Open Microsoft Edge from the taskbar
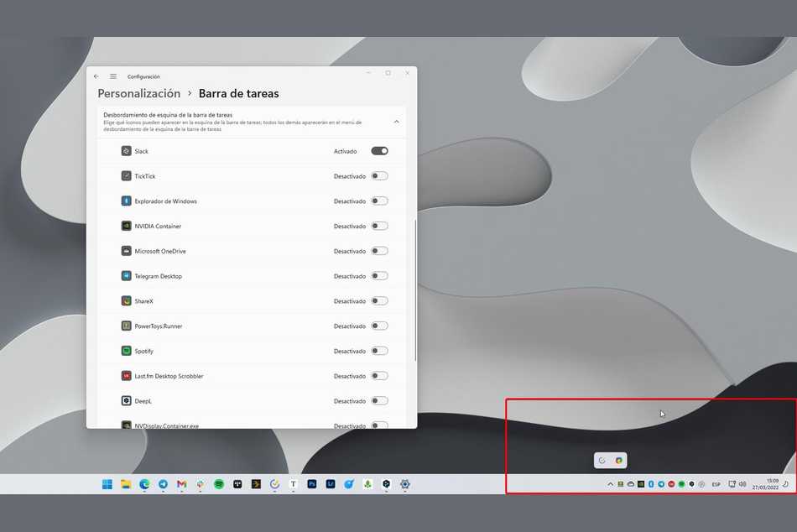797x532 pixels. point(144,484)
